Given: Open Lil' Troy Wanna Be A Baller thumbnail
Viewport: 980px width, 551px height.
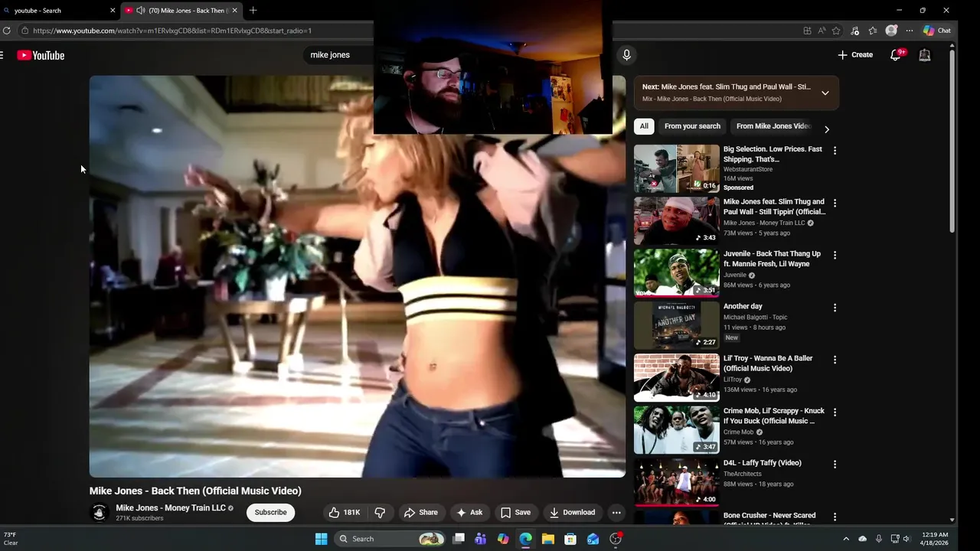Looking at the screenshot, I should 677,378.
